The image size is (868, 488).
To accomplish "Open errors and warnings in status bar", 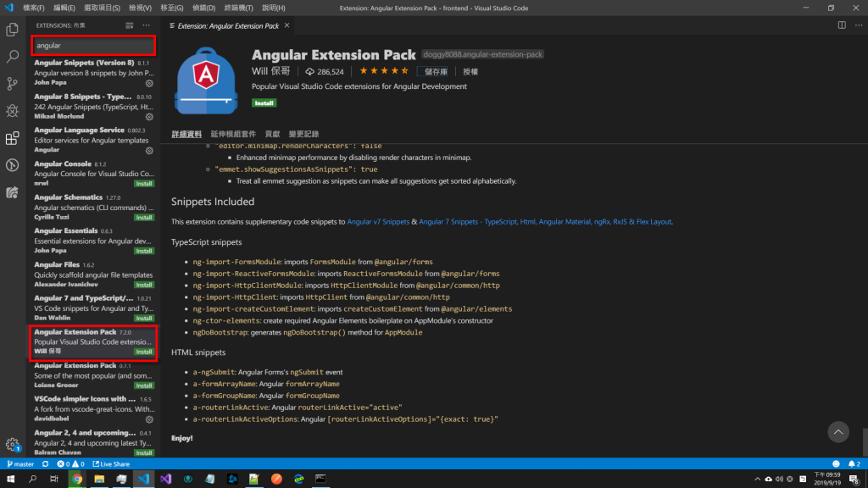I will pos(71,464).
